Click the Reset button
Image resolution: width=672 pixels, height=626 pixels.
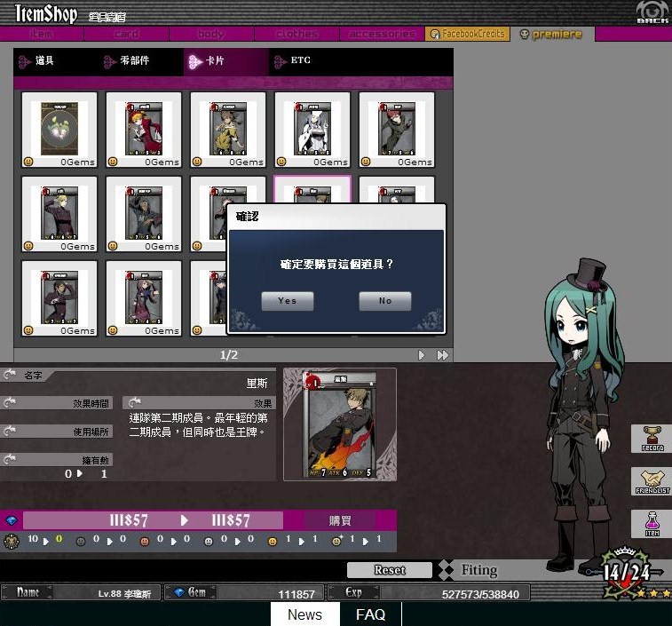pos(389,570)
